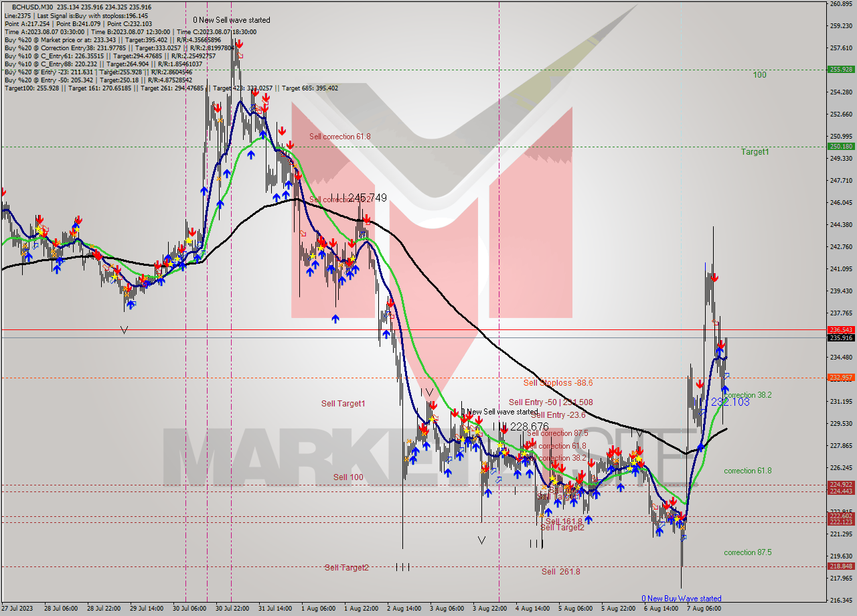Select the '30 Jul 22:00' time label
The width and height of the screenshot is (857, 616).
point(231,609)
